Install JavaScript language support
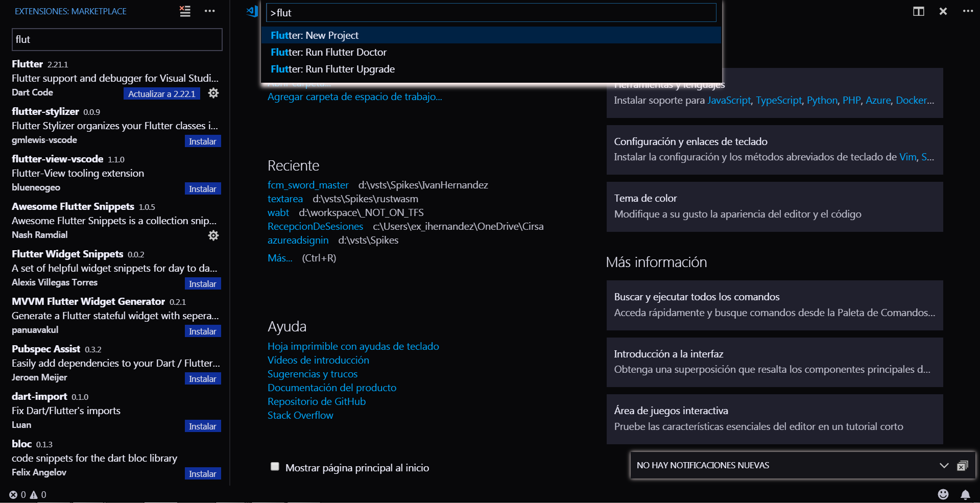Viewport: 980px width, 503px height. 729,100
